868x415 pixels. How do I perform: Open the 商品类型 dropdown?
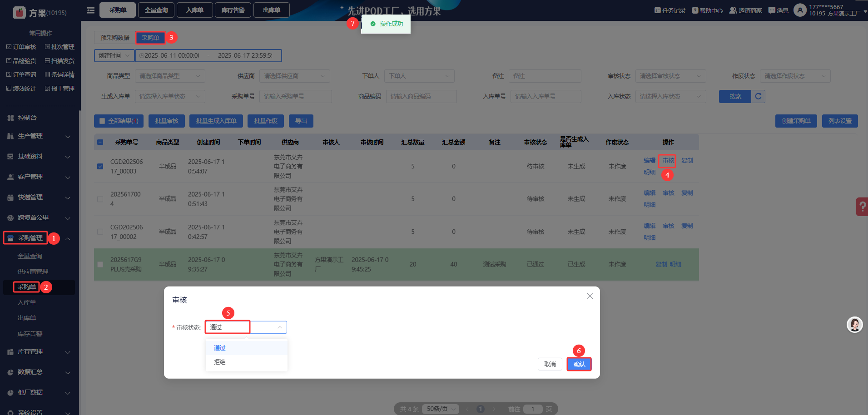tap(170, 76)
